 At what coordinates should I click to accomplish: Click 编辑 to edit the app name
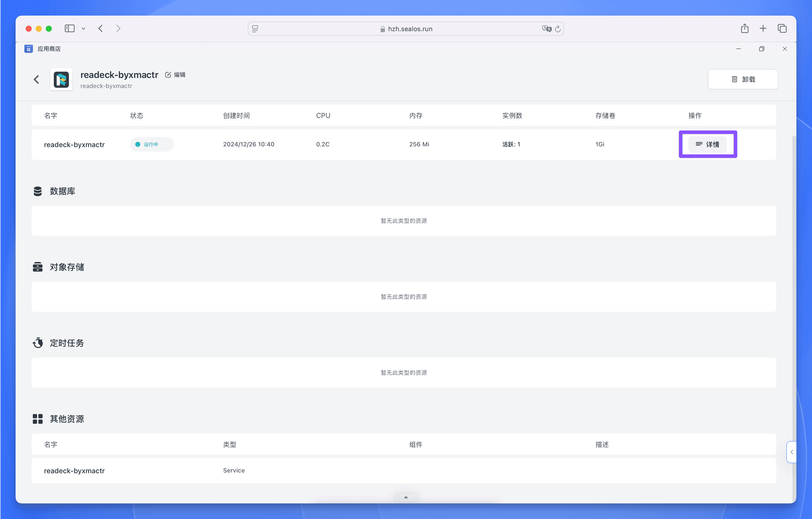click(x=175, y=75)
